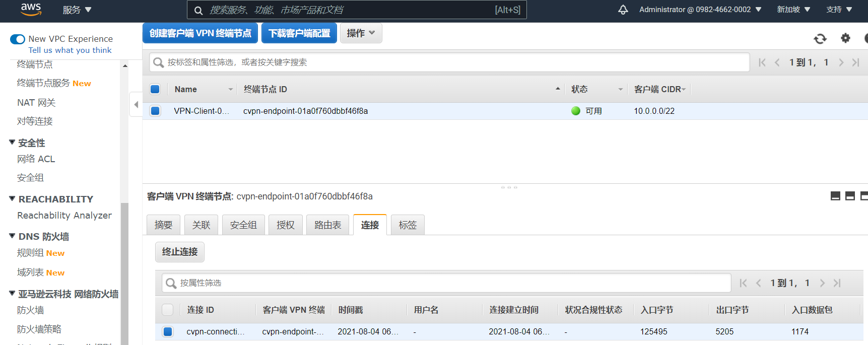Collapse the 安全性 sidebar section
This screenshot has height=345, width=868.
12,143
